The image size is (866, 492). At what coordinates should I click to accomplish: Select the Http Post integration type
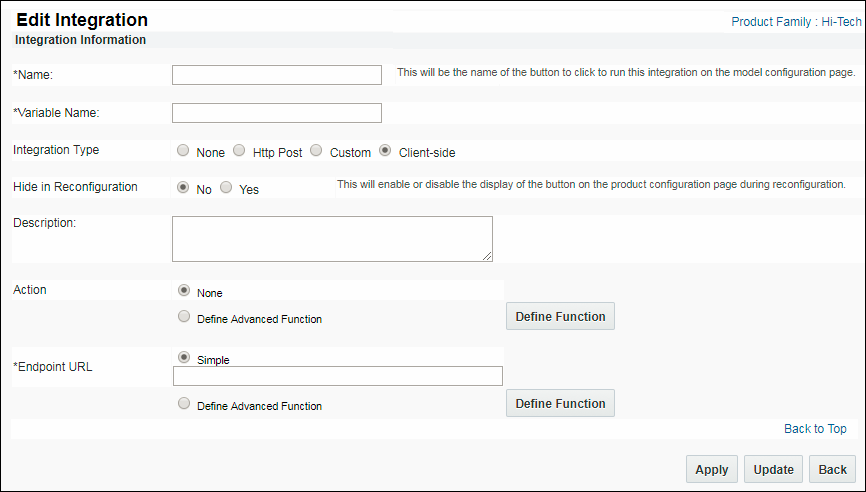(x=239, y=150)
